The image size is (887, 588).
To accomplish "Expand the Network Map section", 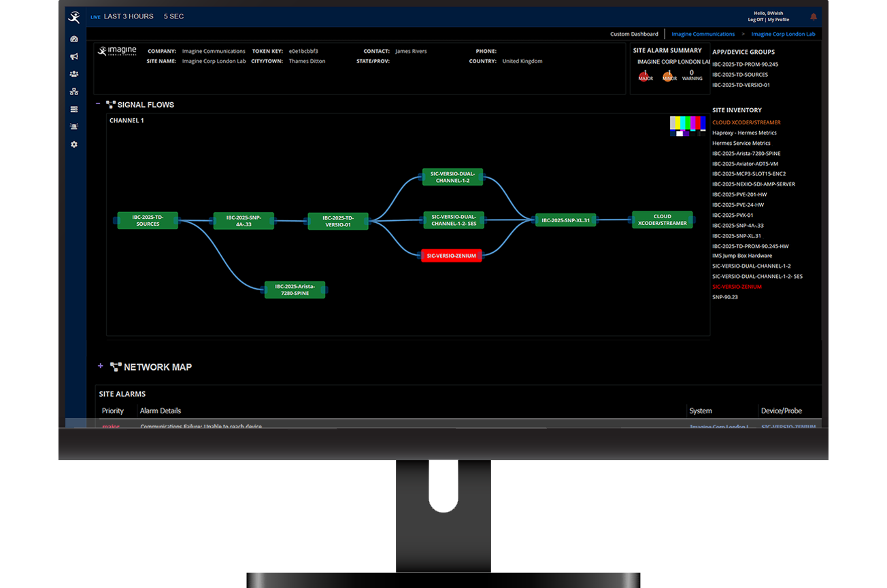I will click(100, 366).
